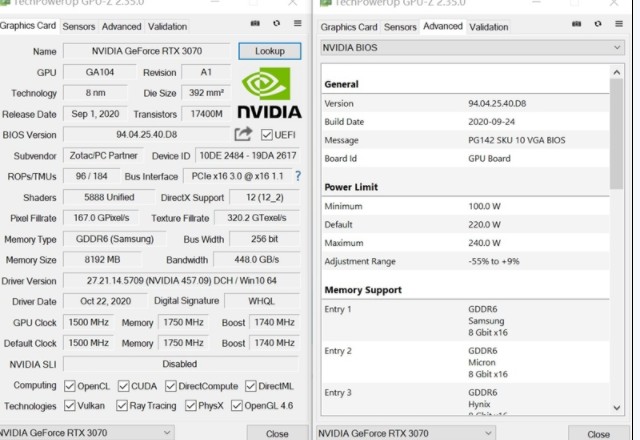Click memory support Entry 2 Micron row

(466, 362)
